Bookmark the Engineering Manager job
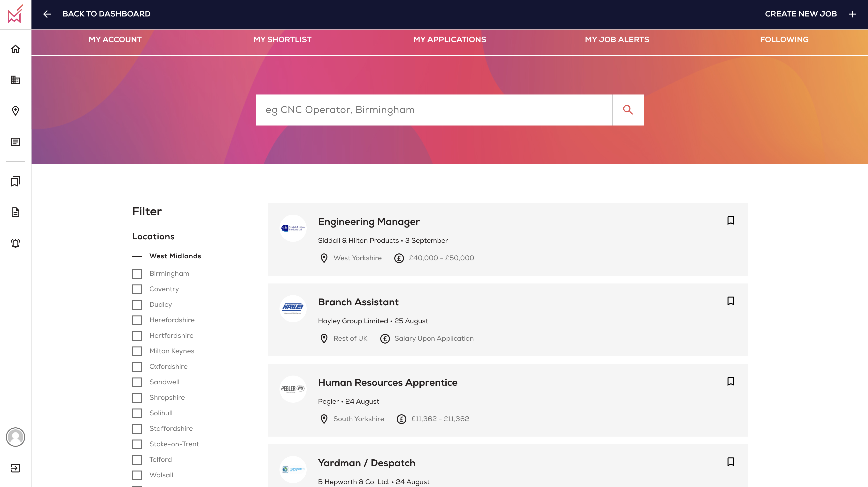Viewport: 868px width, 487px height. 731,220
